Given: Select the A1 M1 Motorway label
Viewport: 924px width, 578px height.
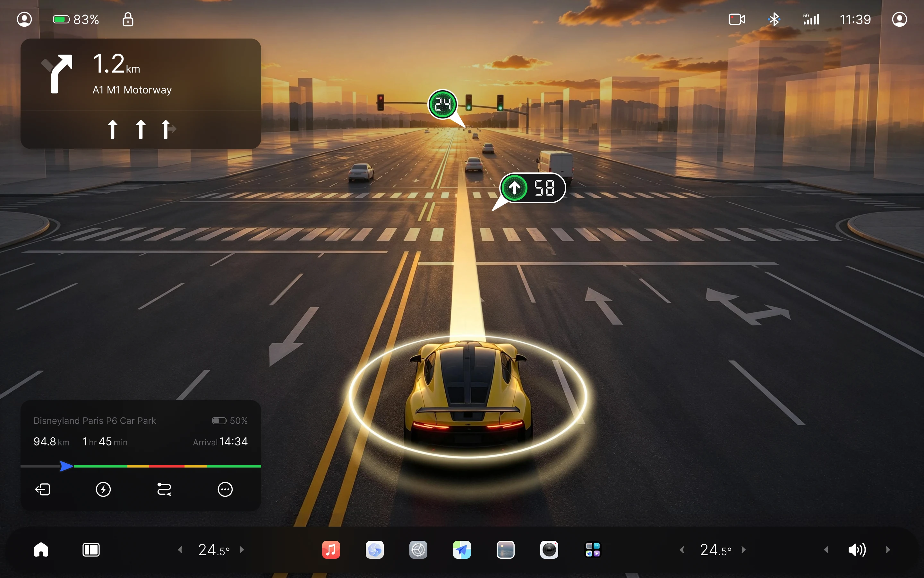Looking at the screenshot, I should [x=132, y=90].
